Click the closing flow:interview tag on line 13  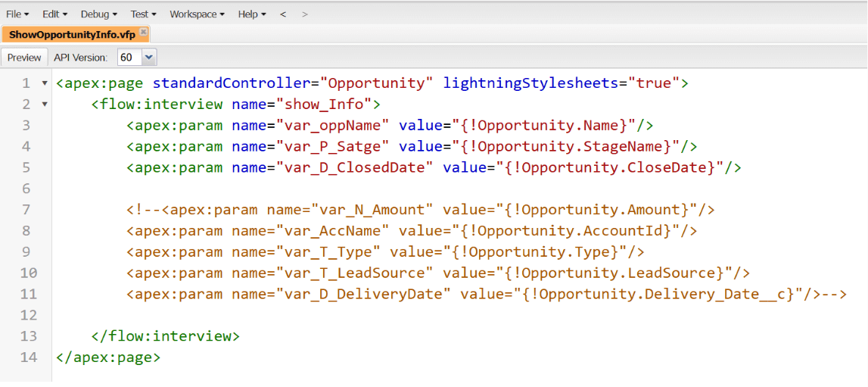tap(166, 336)
